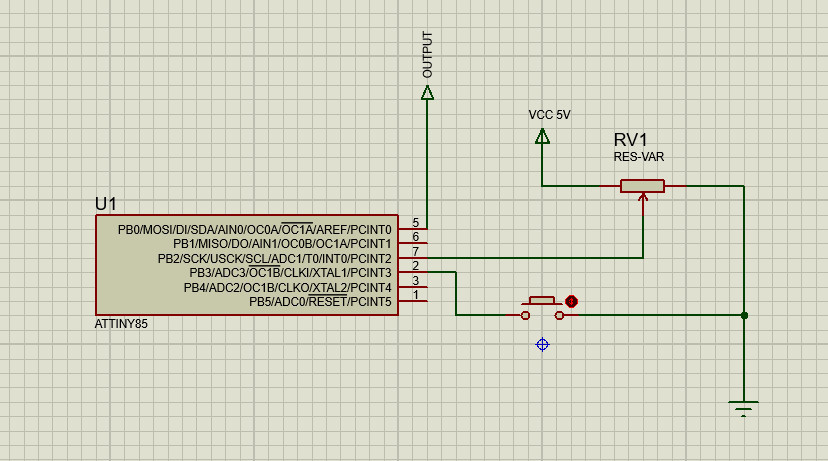Select the VCC 5V label text
Viewport: 828px width, 461px height.
pyautogui.click(x=549, y=115)
